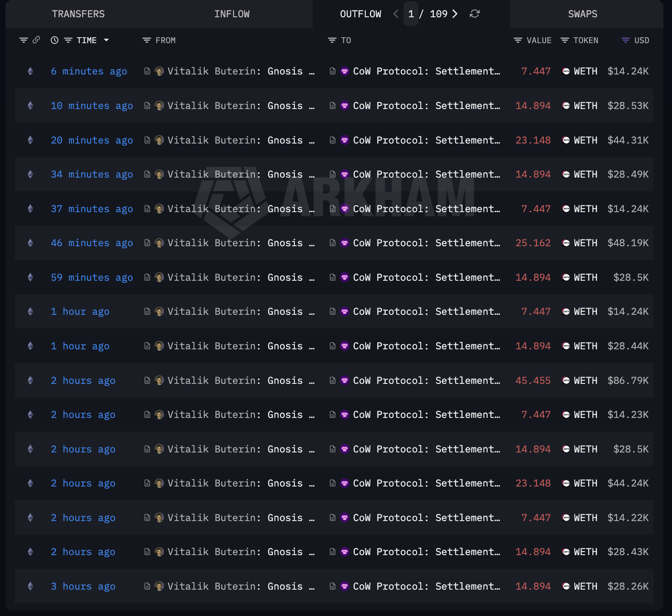672x616 pixels.
Task: Switch to the INFLOW tab
Action: click(232, 14)
